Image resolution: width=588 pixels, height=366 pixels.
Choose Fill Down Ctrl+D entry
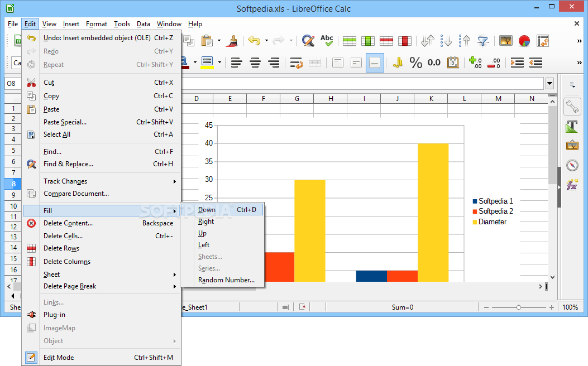click(x=222, y=210)
